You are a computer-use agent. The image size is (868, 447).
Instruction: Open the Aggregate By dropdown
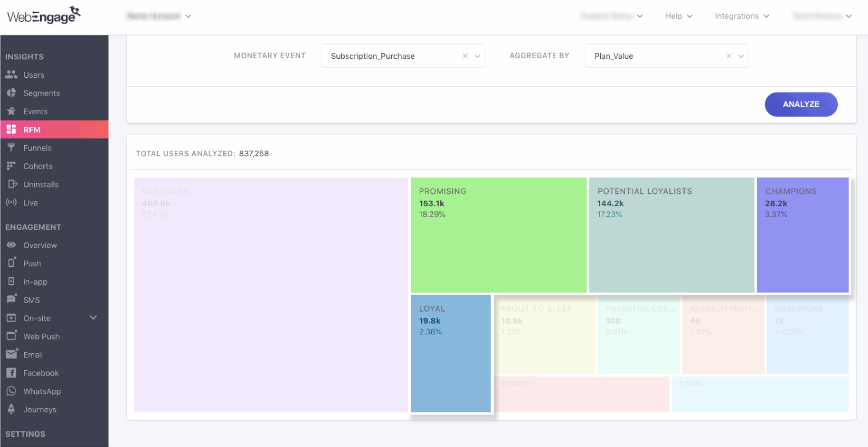741,55
